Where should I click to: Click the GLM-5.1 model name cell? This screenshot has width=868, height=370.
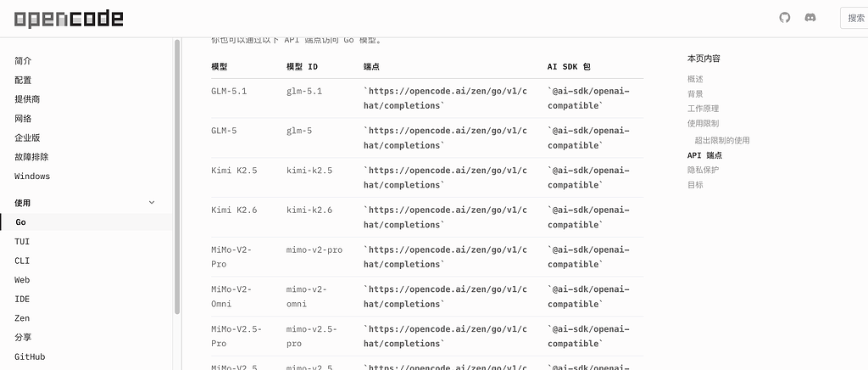(229, 92)
